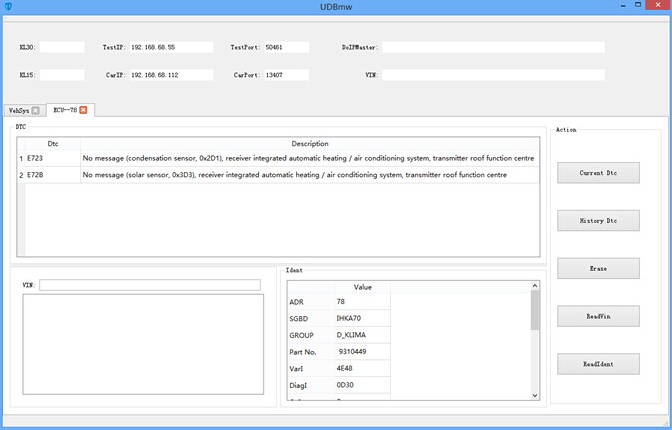
Task: Switch to the VehSys tab
Action: (x=18, y=111)
